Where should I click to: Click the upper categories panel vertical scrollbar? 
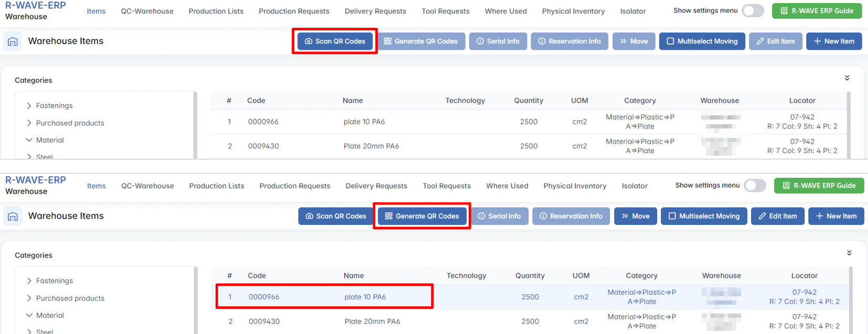pos(195,125)
